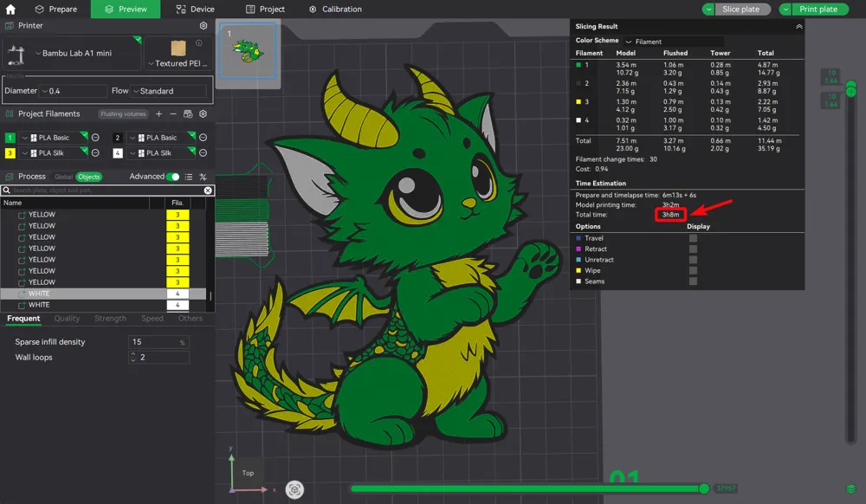Select the highlighted WHITE object row
866x504 pixels.
103,294
